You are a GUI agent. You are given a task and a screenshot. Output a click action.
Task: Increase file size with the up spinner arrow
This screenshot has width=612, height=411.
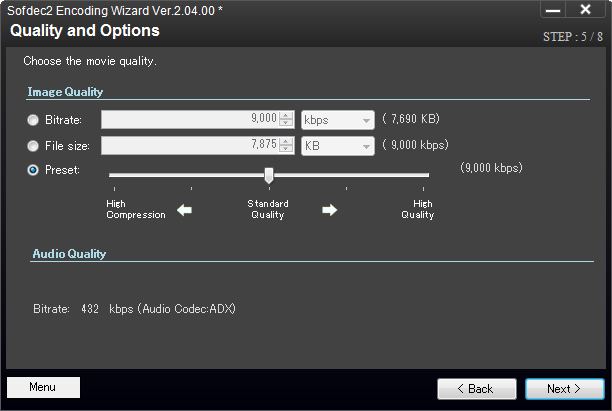(287, 140)
